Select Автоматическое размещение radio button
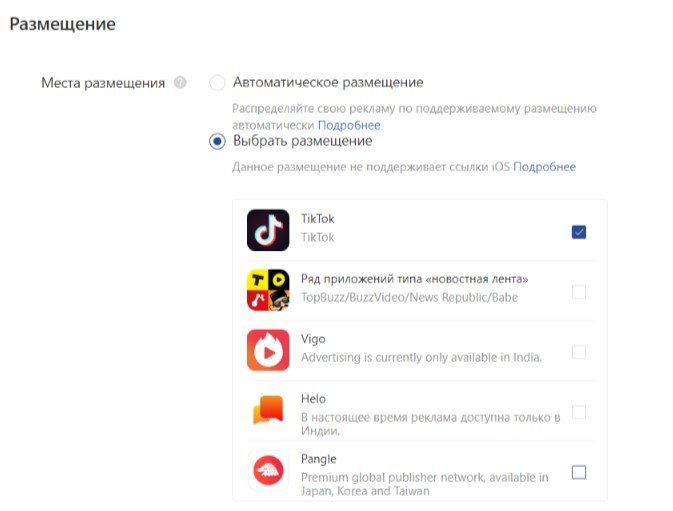Image resolution: width=673 pixels, height=511 pixels. click(x=217, y=82)
